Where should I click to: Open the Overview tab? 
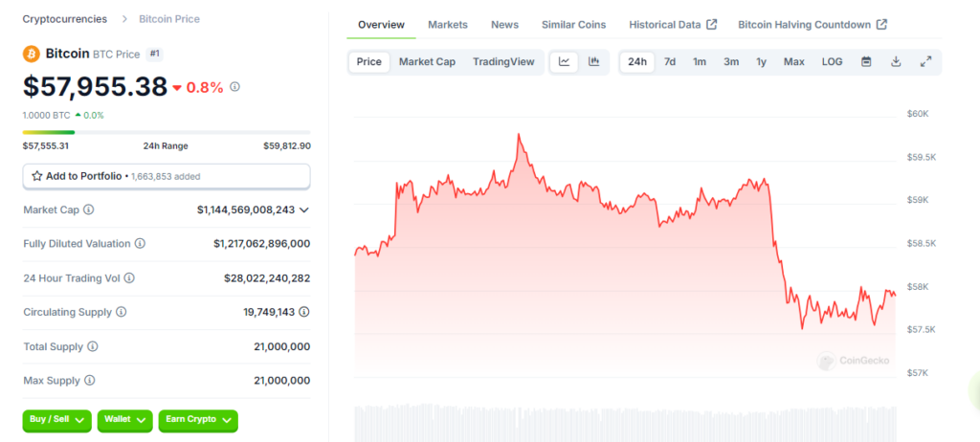click(x=381, y=25)
